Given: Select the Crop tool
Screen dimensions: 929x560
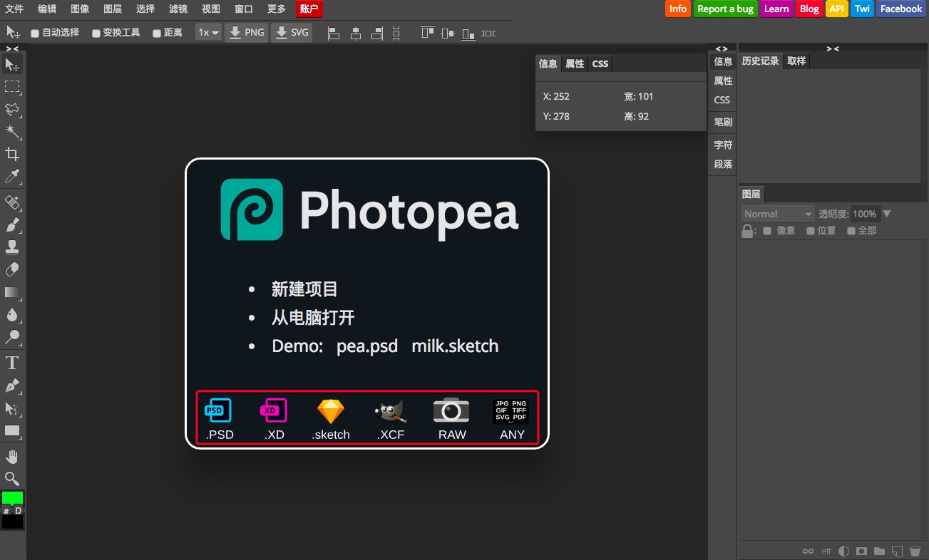Looking at the screenshot, I should (12, 155).
